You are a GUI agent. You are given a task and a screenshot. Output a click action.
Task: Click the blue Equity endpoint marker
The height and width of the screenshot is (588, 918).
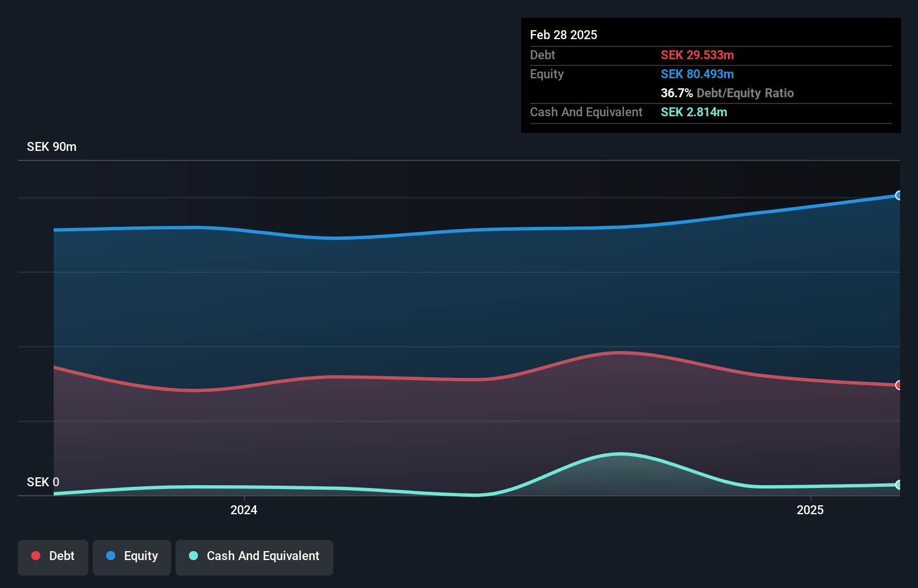(898, 195)
